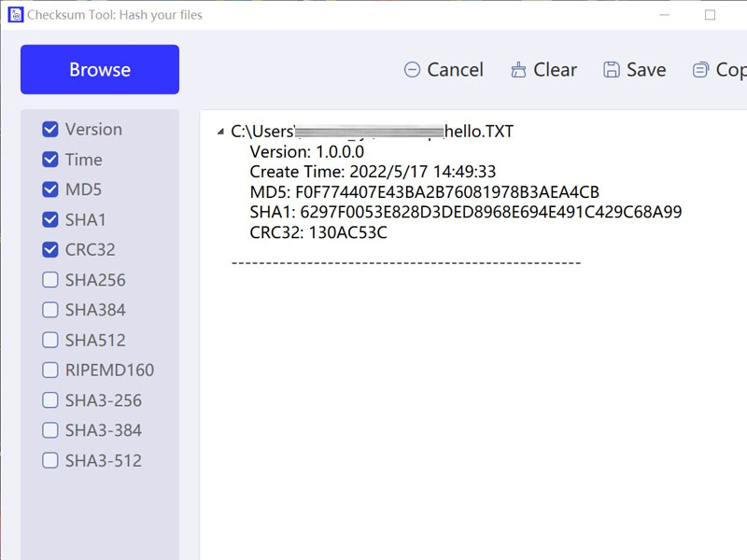747x560 pixels.
Task: Check the SHA3-256 checkbox
Action: [50, 400]
